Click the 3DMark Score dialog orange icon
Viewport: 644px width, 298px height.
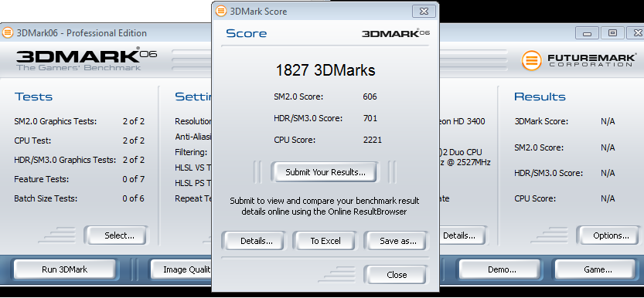(x=221, y=11)
